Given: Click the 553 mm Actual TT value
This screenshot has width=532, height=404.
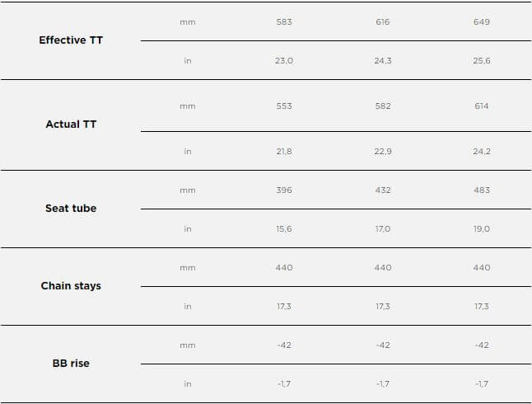Looking at the screenshot, I should coord(284,106).
